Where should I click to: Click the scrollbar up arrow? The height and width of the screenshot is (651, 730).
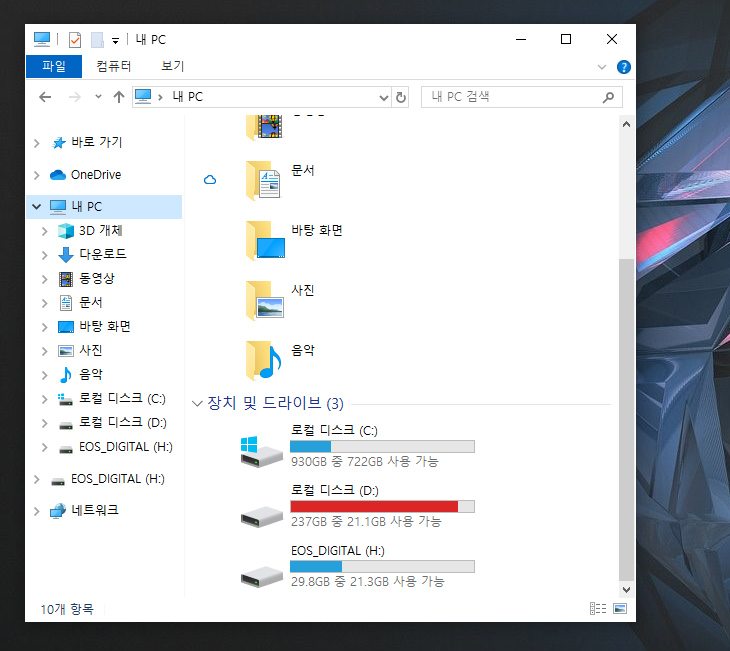[x=626, y=124]
